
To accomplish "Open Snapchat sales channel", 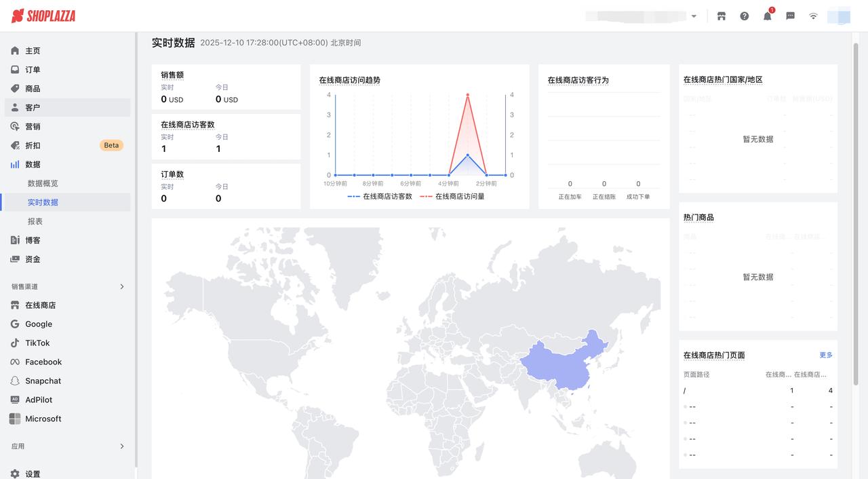I will tap(43, 381).
